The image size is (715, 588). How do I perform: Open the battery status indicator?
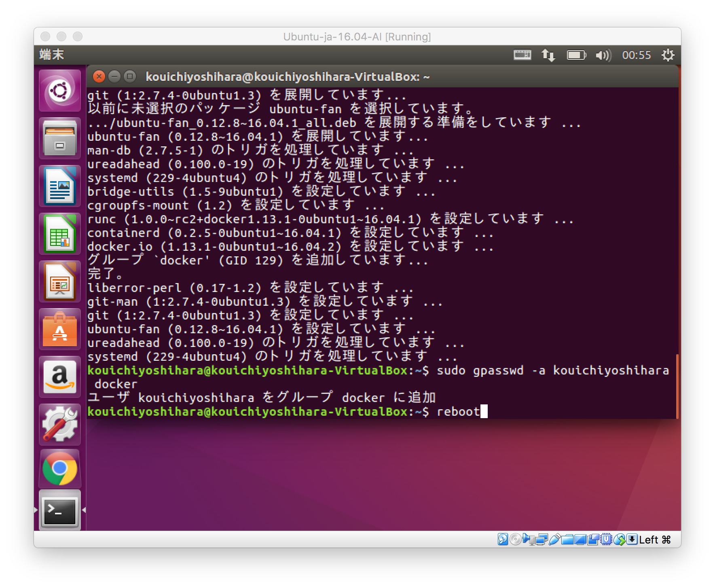(576, 55)
